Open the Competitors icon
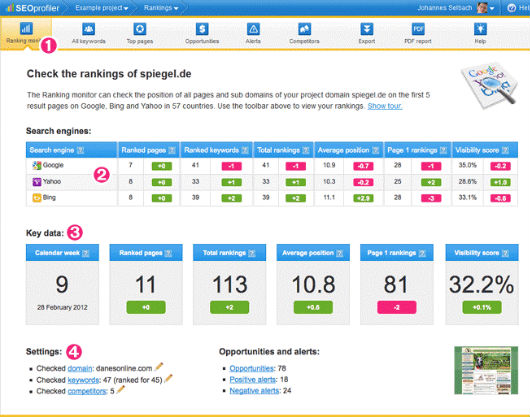 tap(304, 29)
